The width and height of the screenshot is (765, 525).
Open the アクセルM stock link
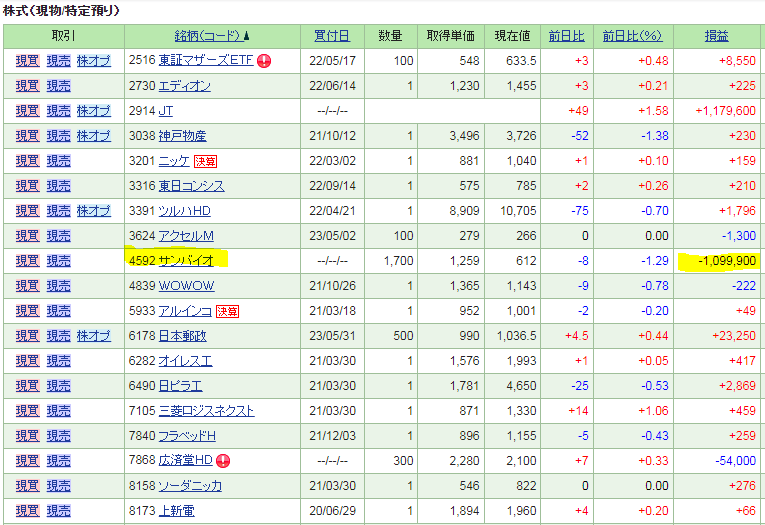coord(186,236)
